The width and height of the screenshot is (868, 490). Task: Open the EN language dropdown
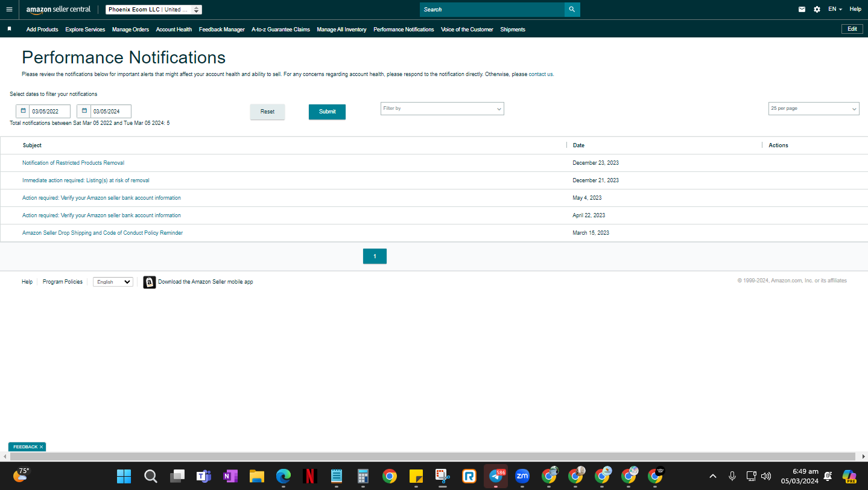point(835,10)
